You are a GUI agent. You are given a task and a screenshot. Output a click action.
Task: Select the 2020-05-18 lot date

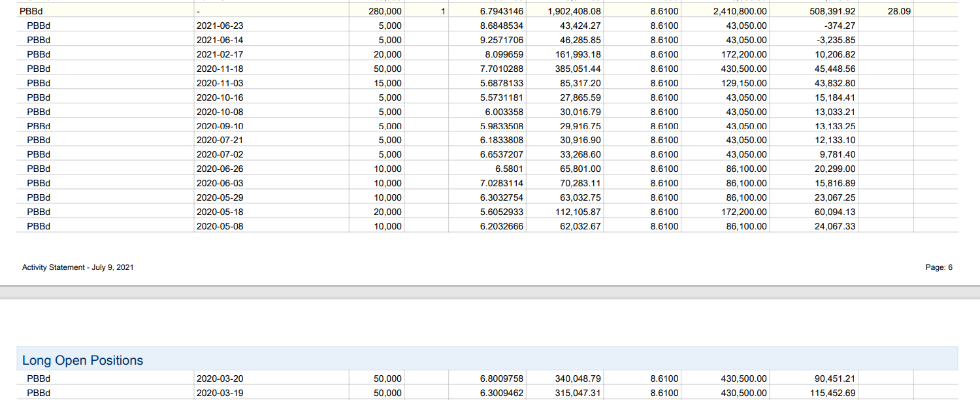(220, 212)
